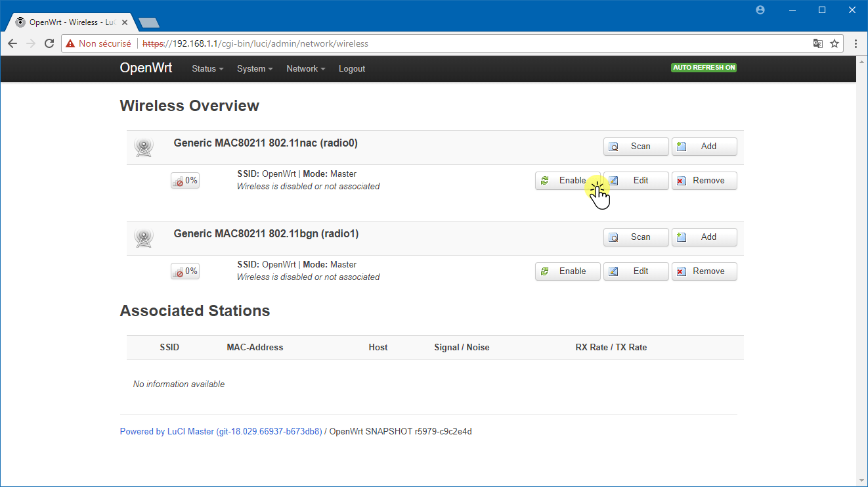Scan for networks on radio0
The width and height of the screenshot is (868, 487).
(x=636, y=147)
